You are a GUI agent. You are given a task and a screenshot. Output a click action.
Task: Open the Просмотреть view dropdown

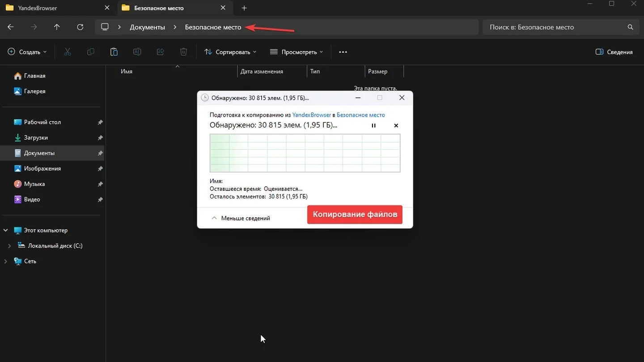[x=297, y=52]
